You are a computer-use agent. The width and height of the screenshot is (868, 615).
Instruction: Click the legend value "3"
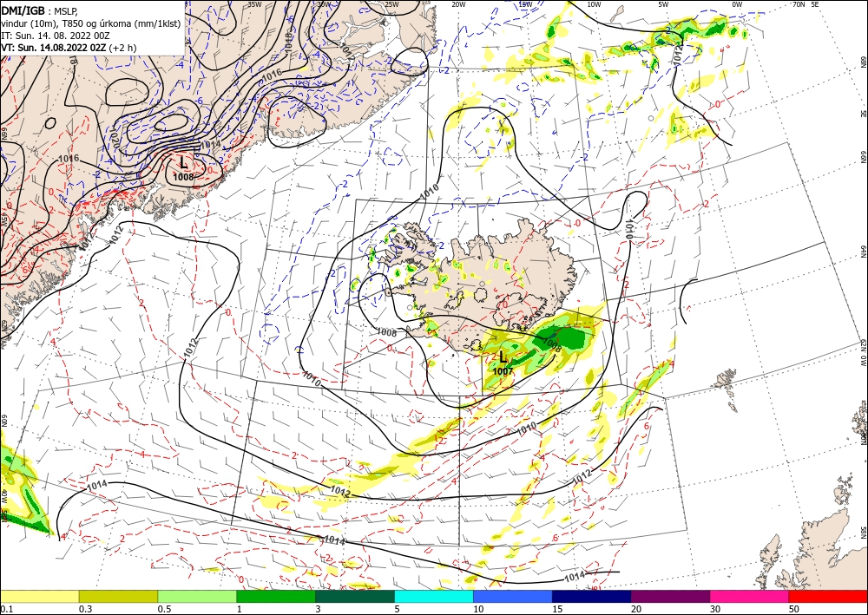[x=319, y=609]
